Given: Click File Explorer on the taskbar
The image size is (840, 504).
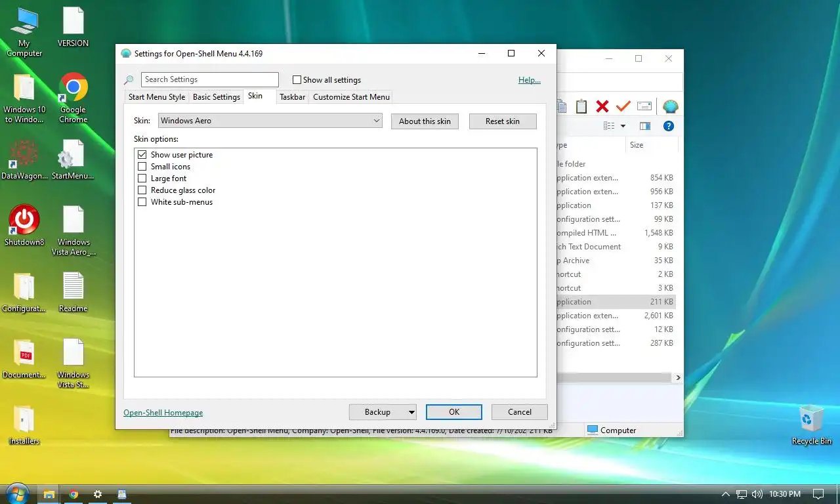Looking at the screenshot, I should [49, 494].
